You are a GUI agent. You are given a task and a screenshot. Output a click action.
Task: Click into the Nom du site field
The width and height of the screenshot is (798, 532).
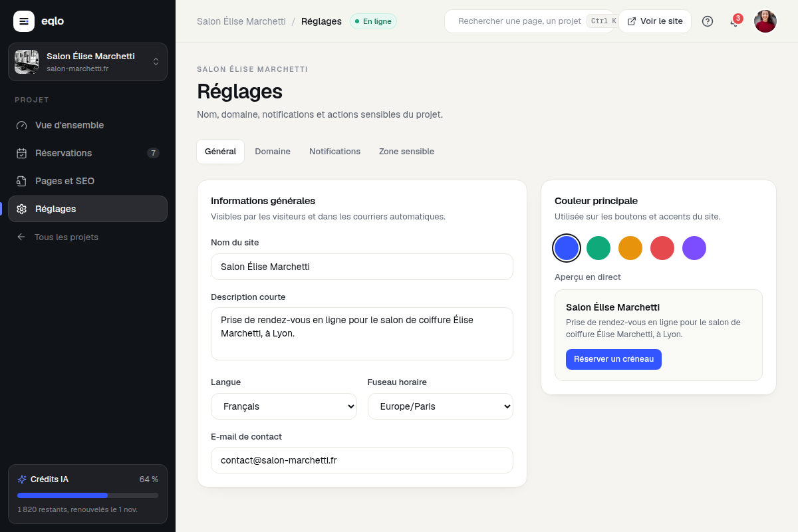[362, 267]
